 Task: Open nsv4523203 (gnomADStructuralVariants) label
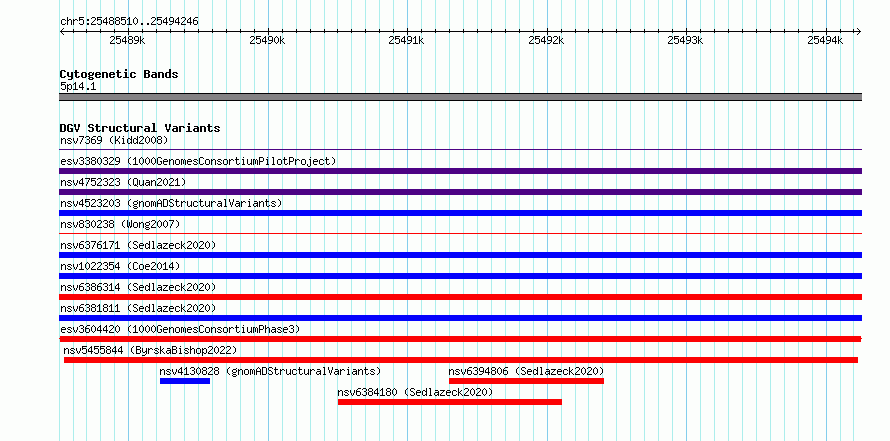click(x=171, y=203)
